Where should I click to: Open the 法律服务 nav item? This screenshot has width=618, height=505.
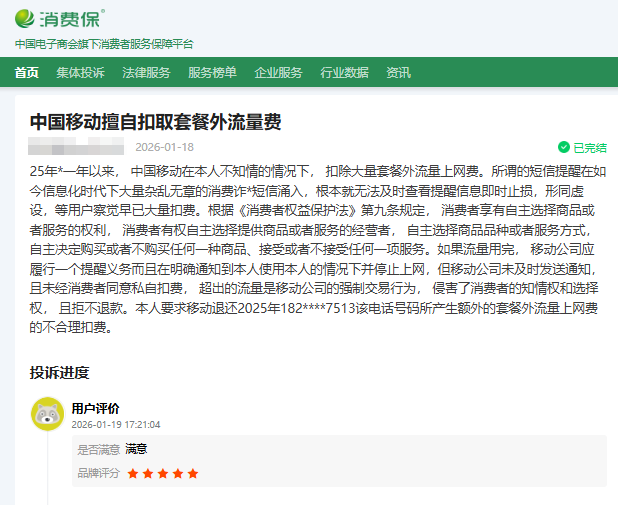click(x=146, y=72)
